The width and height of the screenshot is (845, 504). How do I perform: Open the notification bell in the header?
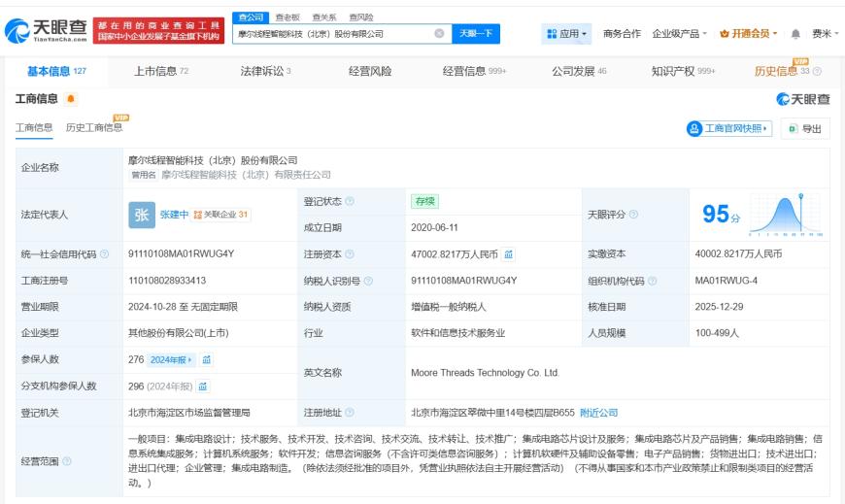tap(795, 34)
